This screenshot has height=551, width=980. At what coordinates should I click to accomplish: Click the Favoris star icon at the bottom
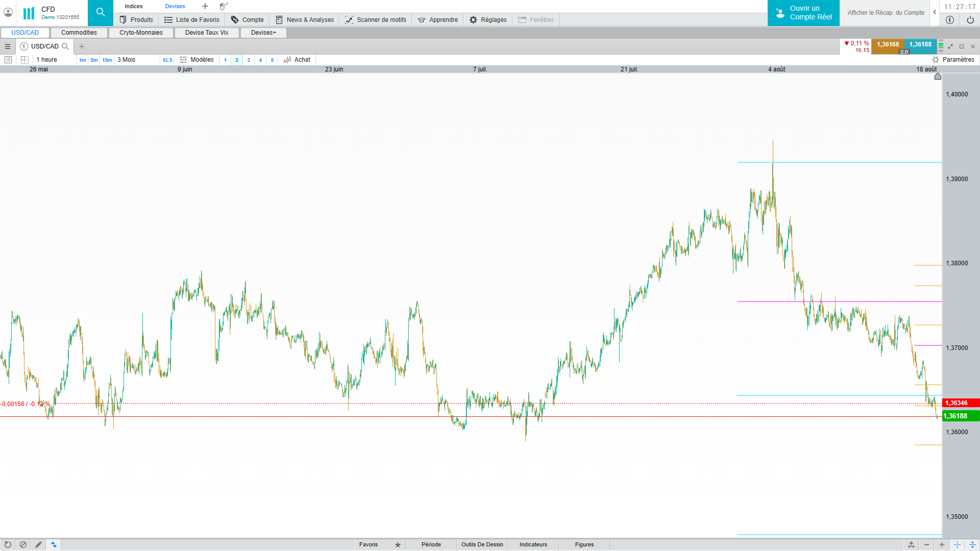[x=398, y=544]
